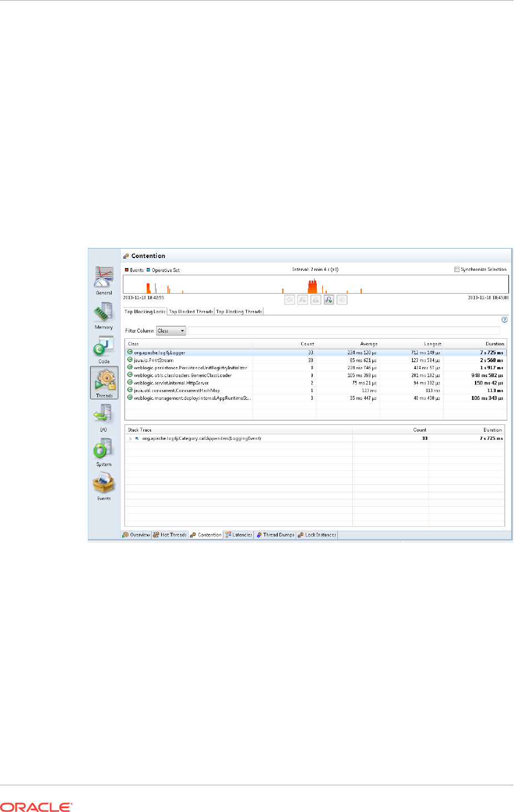The height and width of the screenshot is (812, 514).
Task: Click the large orange event burst in range chart
Action: tap(312, 286)
